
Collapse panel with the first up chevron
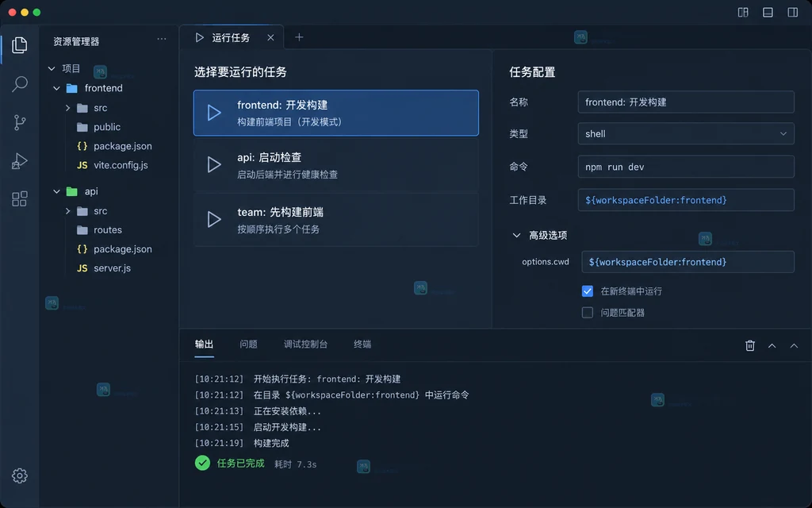point(772,346)
